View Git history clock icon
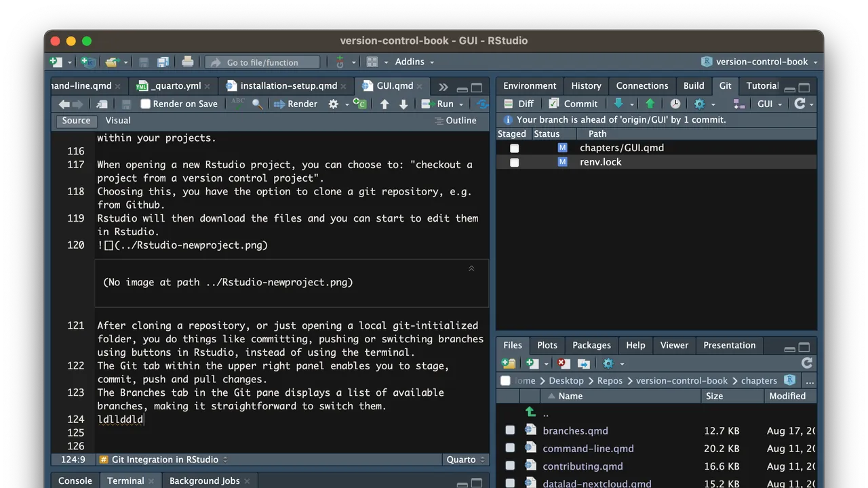868x488 pixels. pos(675,104)
